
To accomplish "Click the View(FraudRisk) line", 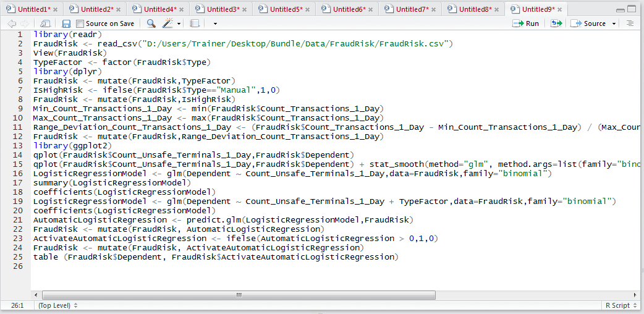I will click(70, 53).
